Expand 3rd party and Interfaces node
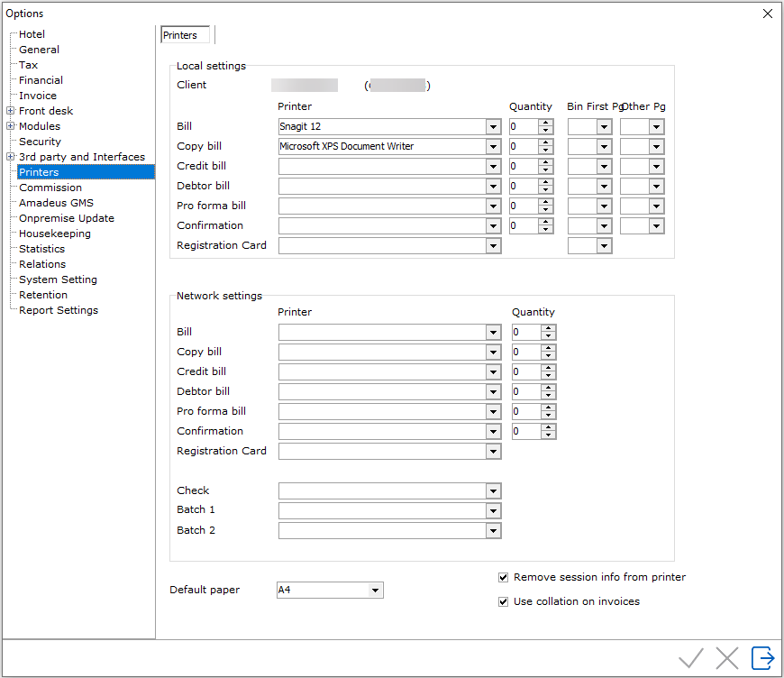Screen dimensions: 784x678 click(10, 157)
